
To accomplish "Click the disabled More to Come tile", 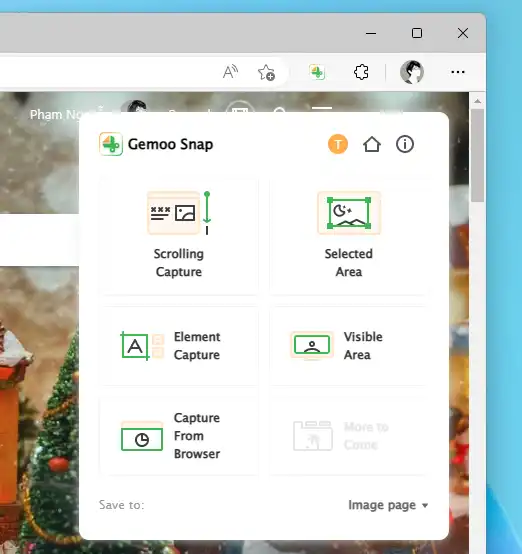I will (349, 436).
